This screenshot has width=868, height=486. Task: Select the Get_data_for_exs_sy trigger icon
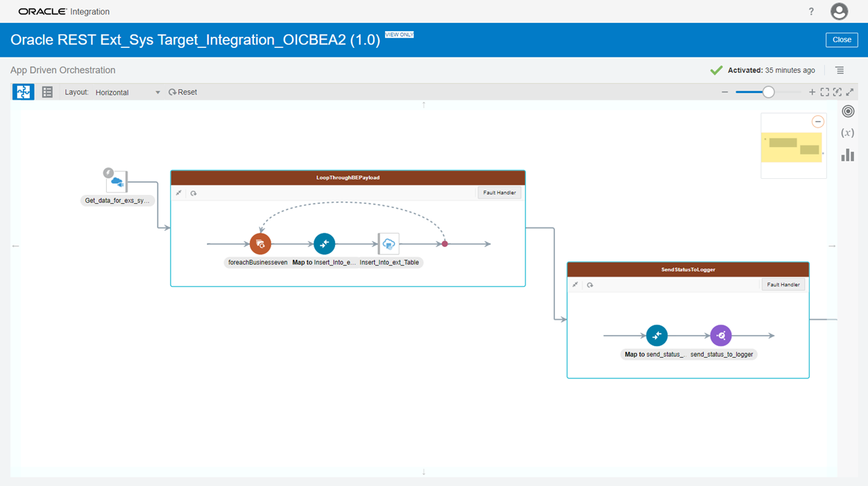tap(116, 182)
